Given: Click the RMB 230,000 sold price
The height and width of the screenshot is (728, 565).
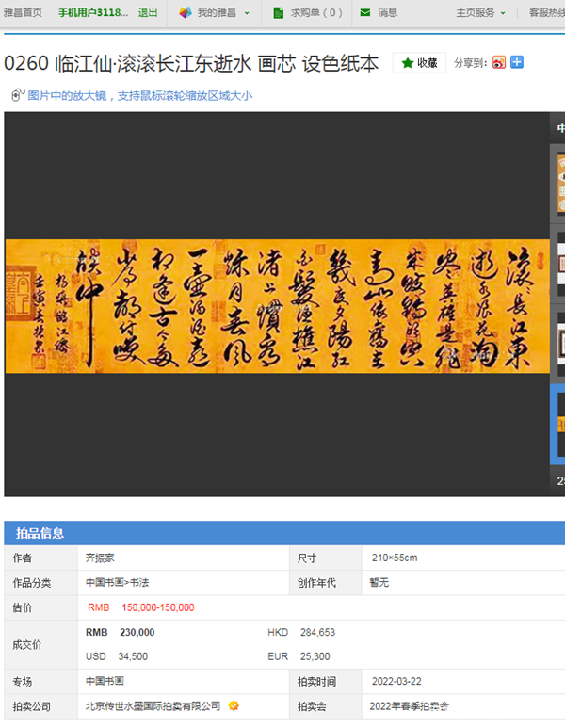Looking at the screenshot, I should point(121,632).
